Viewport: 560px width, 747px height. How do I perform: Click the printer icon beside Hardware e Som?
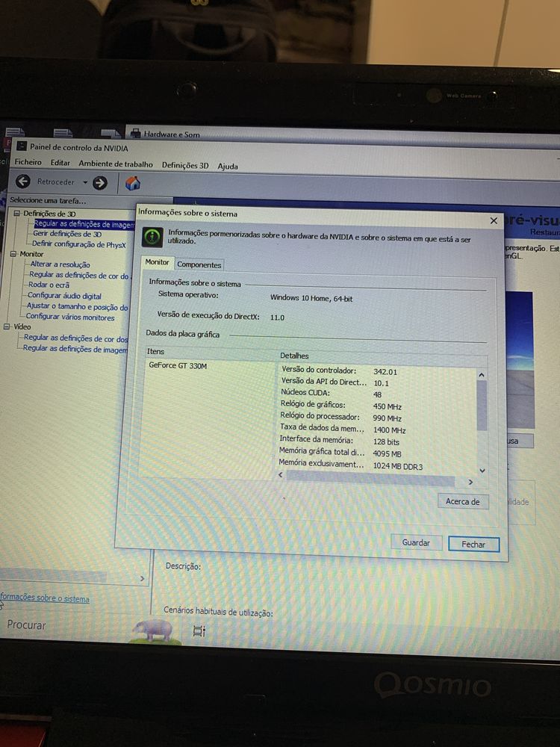[136, 133]
